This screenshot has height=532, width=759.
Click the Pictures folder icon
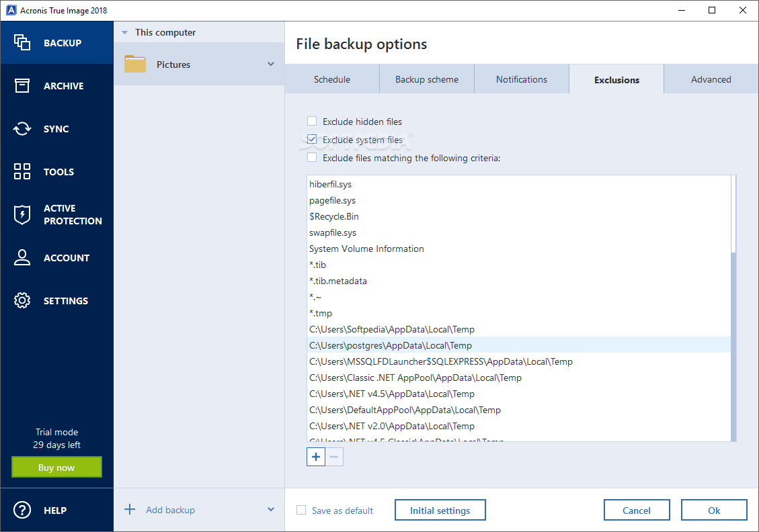(x=135, y=64)
